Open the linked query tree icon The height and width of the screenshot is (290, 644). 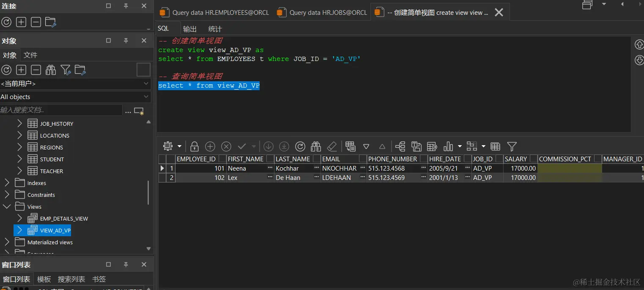pyautogui.click(x=400, y=146)
